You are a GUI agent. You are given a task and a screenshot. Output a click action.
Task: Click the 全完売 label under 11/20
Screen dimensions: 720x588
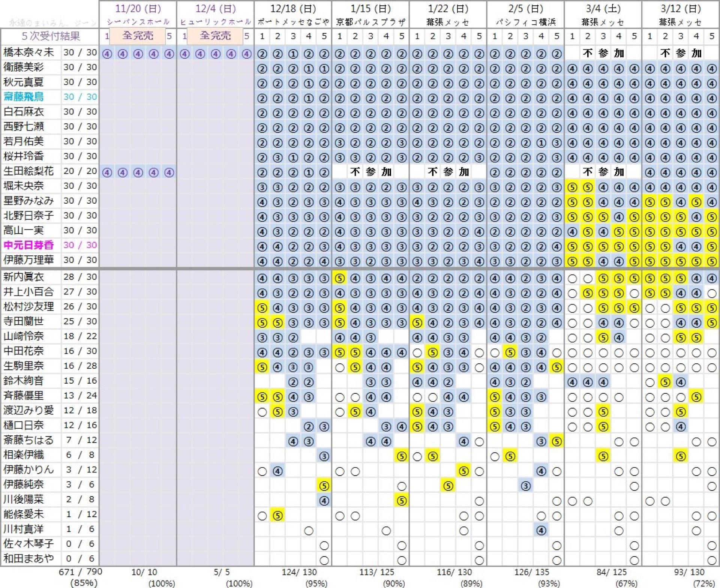138,36
